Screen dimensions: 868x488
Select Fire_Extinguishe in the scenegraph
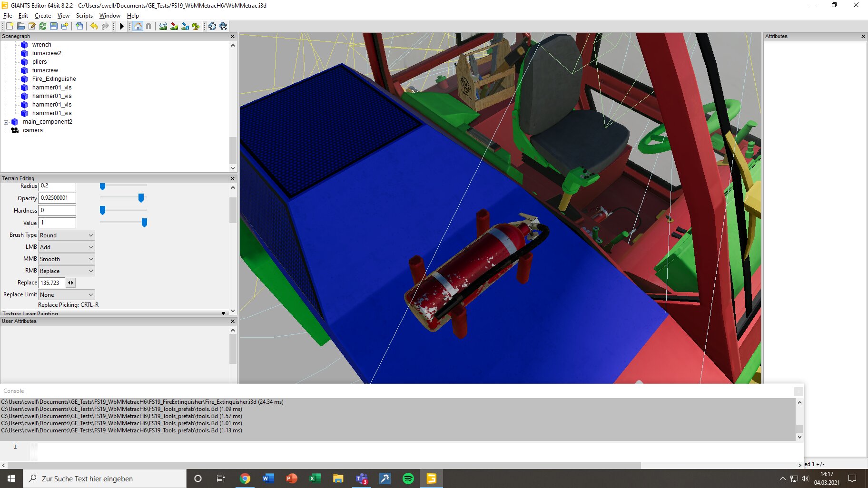tap(54, 79)
